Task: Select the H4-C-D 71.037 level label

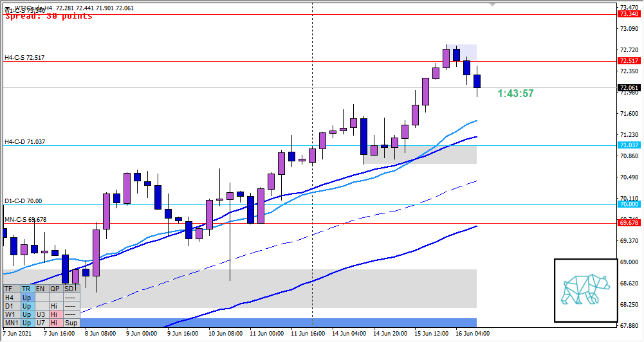Action: pyautogui.click(x=24, y=141)
